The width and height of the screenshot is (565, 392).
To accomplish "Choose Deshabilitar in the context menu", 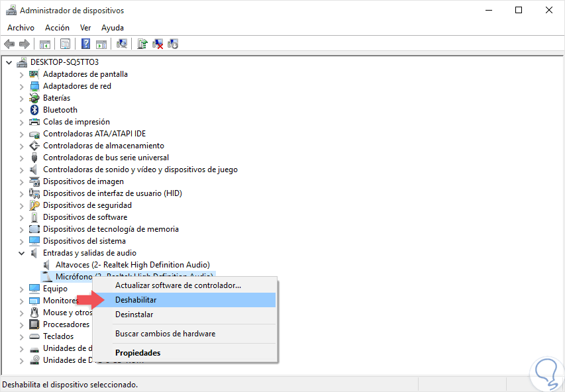I will tap(185, 300).
